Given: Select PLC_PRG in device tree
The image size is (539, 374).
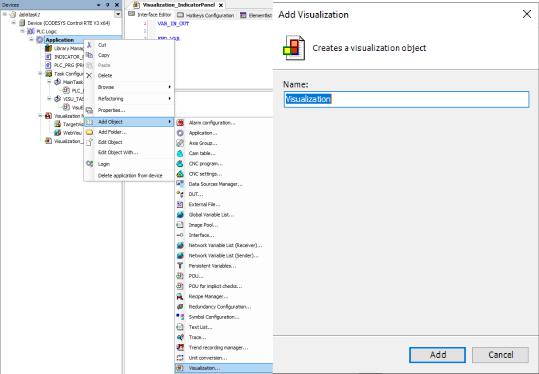Looking at the screenshot, I should [64, 65].
